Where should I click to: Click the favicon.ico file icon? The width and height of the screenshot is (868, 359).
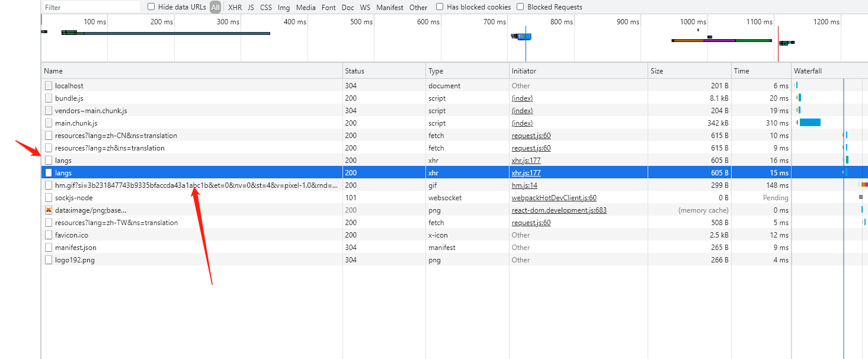[x=49, y=235]
